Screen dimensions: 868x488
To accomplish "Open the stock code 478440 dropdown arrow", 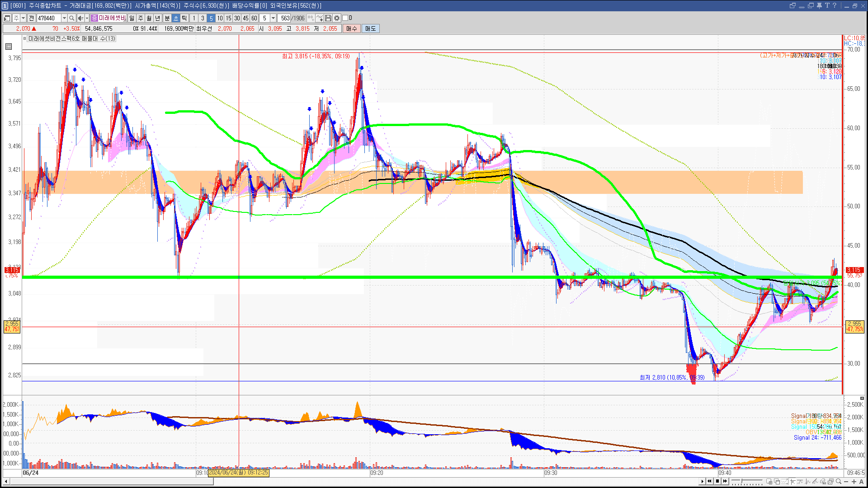I will 64,18.
